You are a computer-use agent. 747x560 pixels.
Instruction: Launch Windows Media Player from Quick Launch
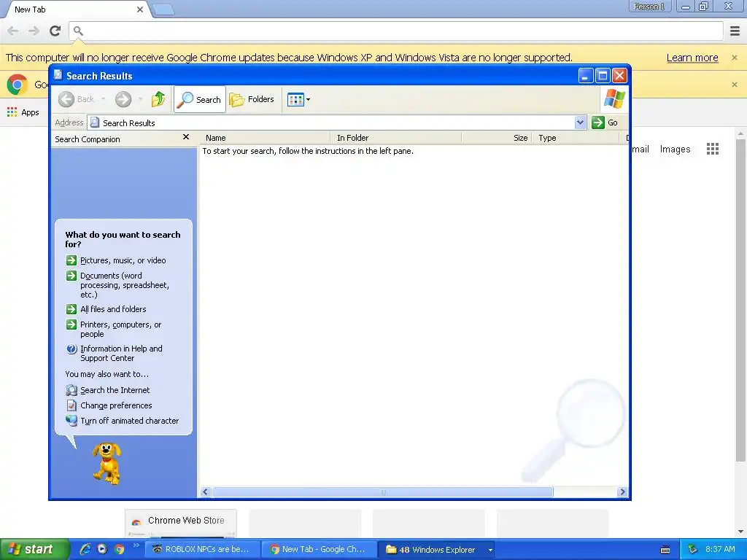[102, 549]
